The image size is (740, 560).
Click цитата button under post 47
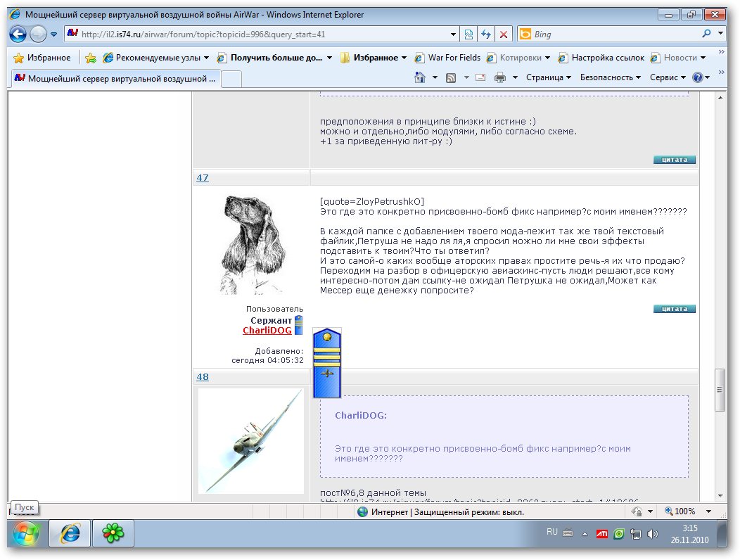[x=675, y=309]
